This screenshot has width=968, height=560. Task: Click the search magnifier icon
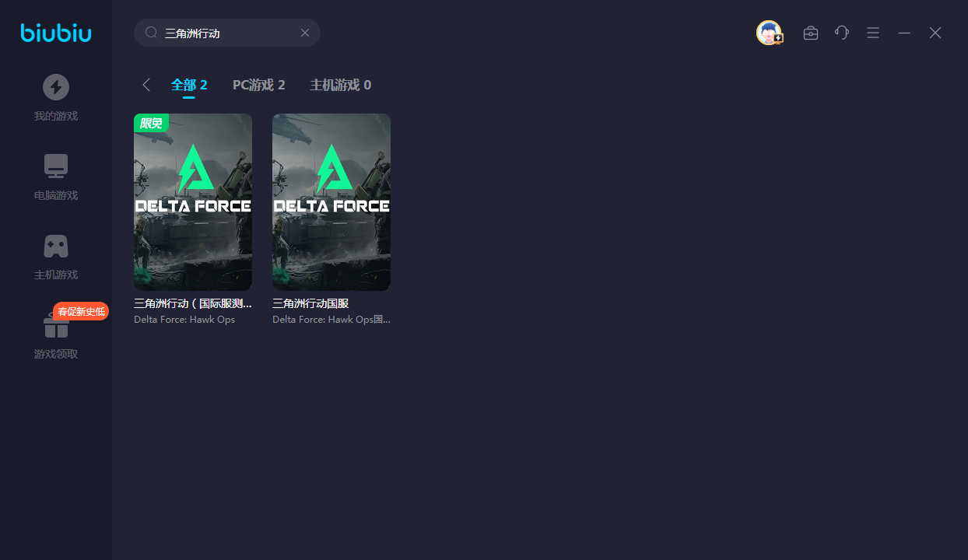click(x=152, y=33)
